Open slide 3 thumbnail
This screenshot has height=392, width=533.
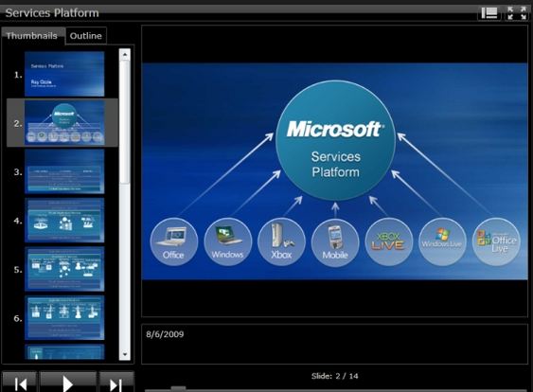pyautogui.click(x=64, y=171)
